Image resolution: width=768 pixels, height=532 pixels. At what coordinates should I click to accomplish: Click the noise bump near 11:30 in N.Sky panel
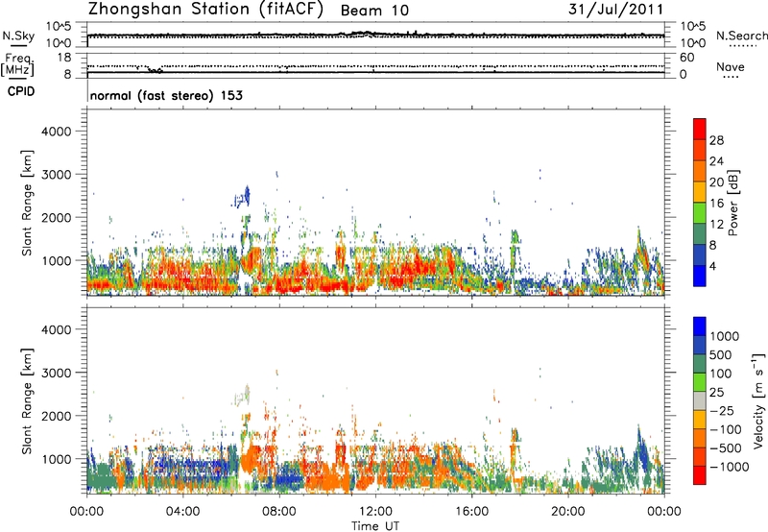(x=362, y=34)
